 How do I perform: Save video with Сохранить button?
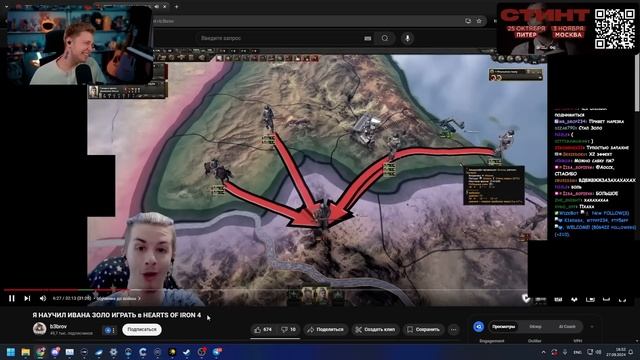pos(423,329)
